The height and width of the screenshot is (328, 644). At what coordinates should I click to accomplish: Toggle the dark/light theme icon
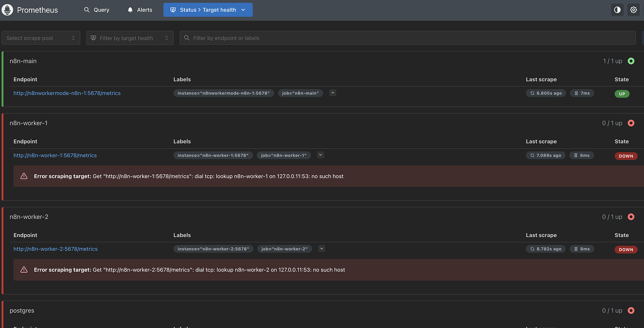pyautogui.click(x=617, y=9)
